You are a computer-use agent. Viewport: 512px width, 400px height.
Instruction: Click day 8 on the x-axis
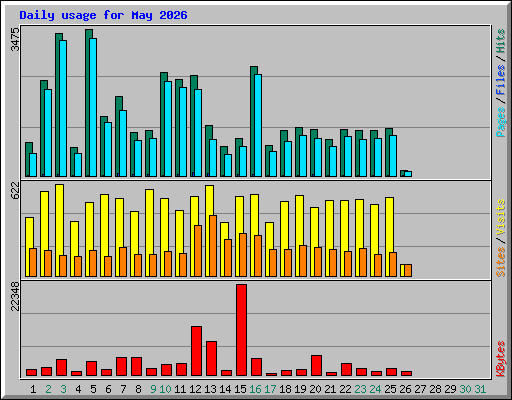[138, 389]
